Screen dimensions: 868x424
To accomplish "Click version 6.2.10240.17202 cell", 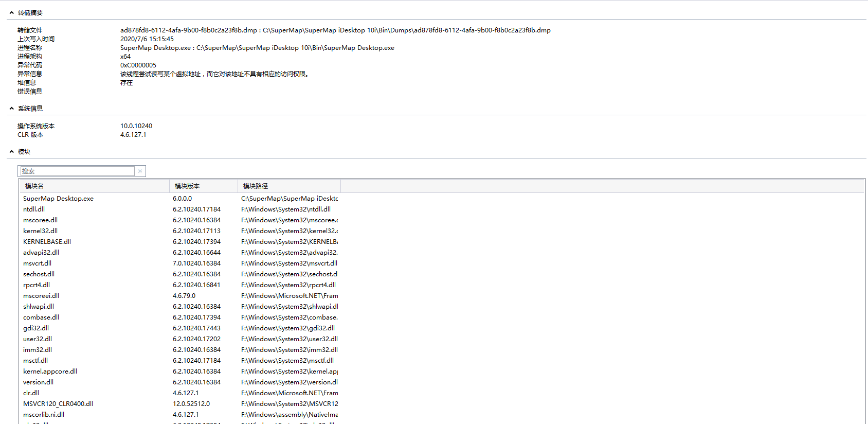I will click(196, 339).
